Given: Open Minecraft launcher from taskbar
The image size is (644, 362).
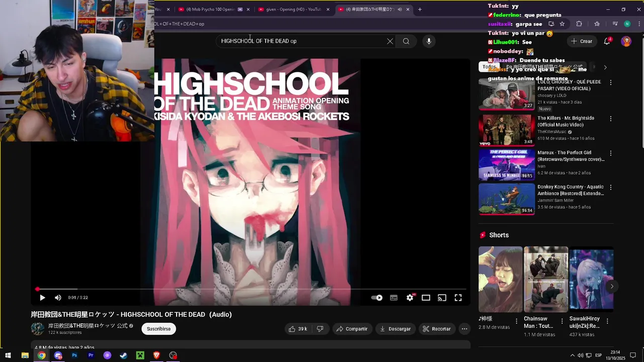Looking at the screenshot, I should pos(140,355).
